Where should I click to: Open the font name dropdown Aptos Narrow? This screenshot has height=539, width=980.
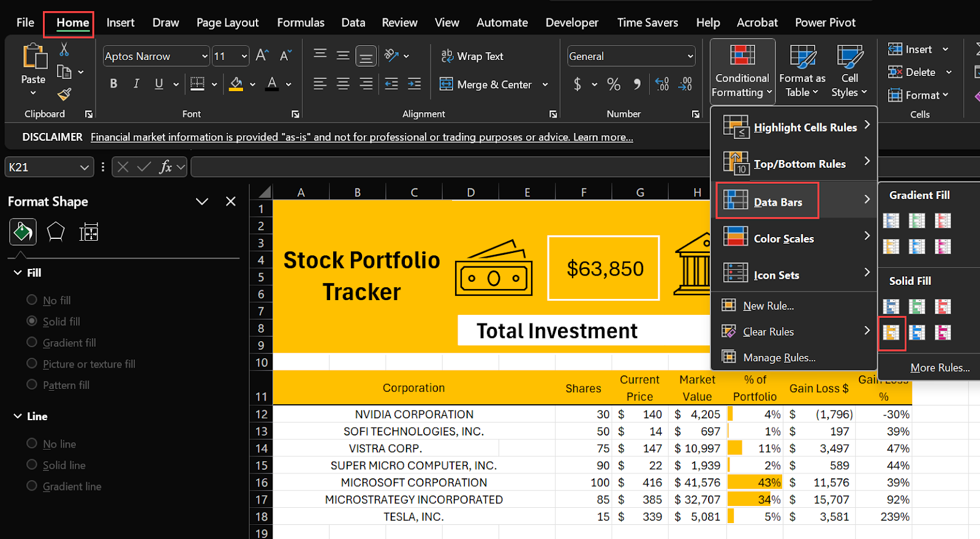[x=205, y=56]
